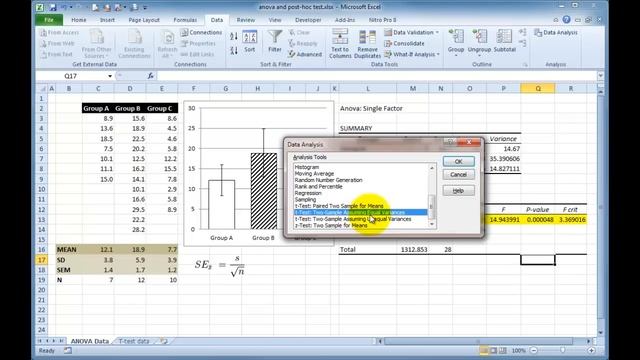Expand the Data Validation dropdown arrow
The image size is (640, 360).
tap(437, 32)
